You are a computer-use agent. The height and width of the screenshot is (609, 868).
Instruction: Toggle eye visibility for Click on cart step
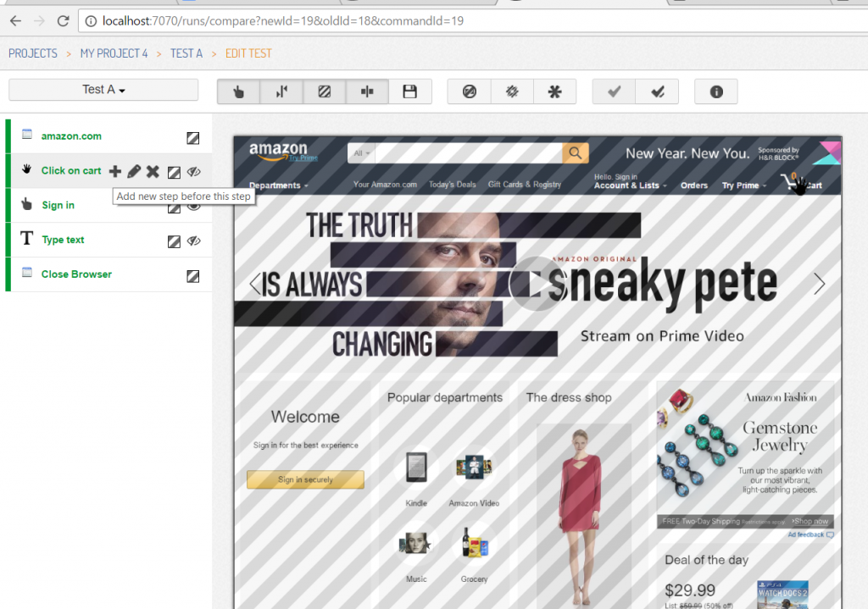coord(194,172)
